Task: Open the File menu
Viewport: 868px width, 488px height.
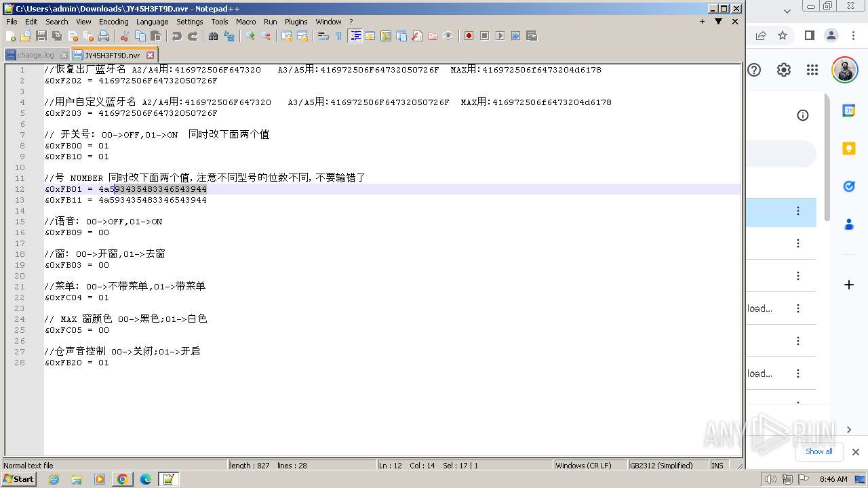Action: (12, 22)
